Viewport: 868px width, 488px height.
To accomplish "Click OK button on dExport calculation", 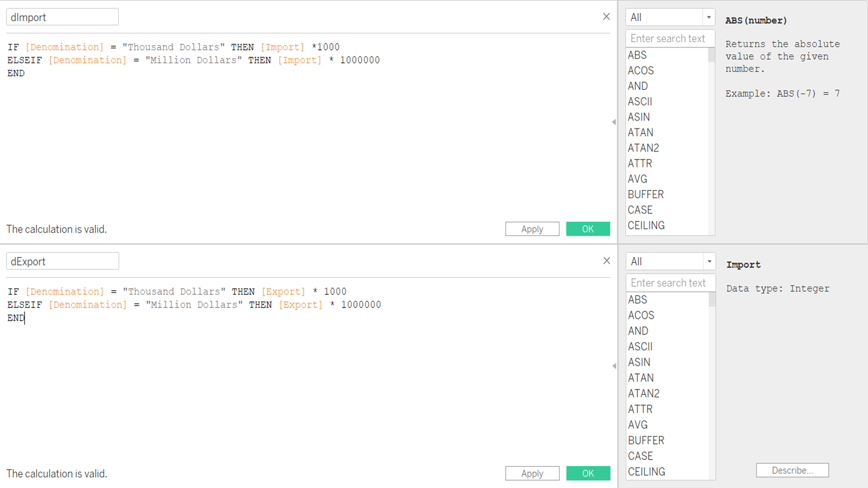I will (588, 473).
